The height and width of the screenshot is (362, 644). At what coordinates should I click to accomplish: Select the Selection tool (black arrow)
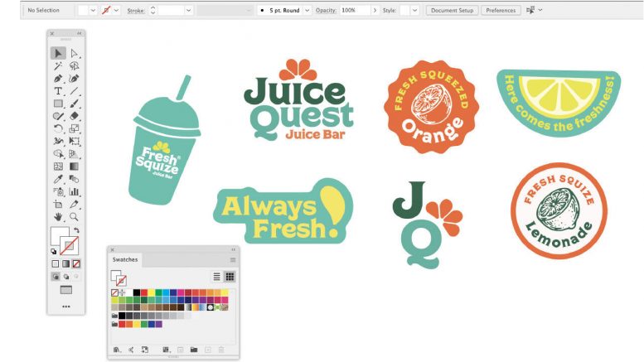(x=58, y=53)
